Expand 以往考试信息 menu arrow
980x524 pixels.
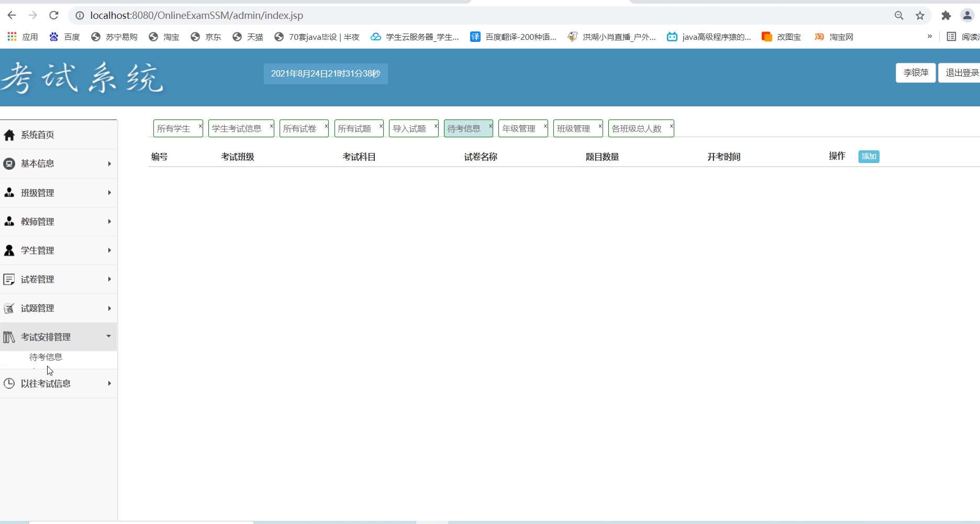coord(109,384)
